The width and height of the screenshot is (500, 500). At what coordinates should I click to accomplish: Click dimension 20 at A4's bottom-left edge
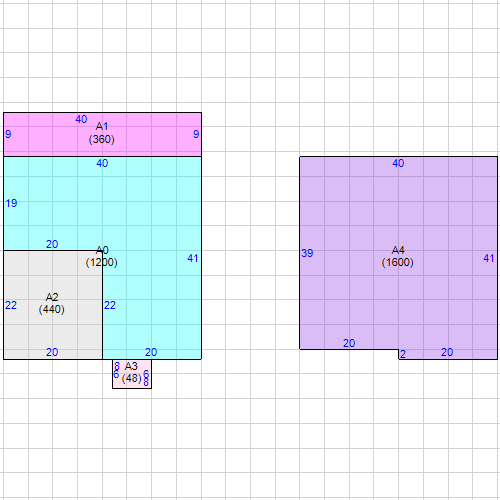coord(349,343)
